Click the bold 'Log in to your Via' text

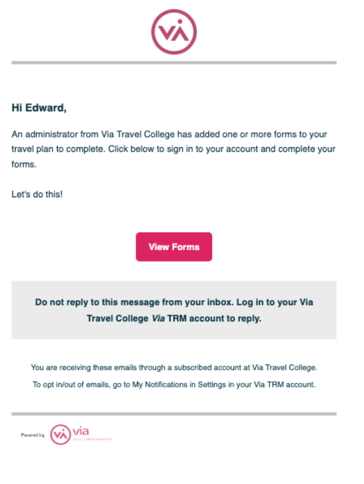[x=275, y=302]
